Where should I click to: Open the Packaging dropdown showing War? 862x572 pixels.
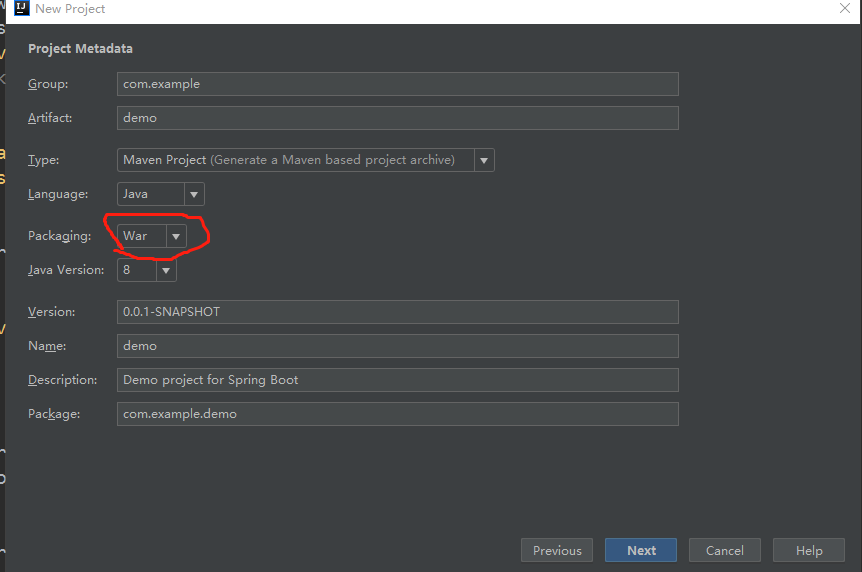(x=176, y=236)
